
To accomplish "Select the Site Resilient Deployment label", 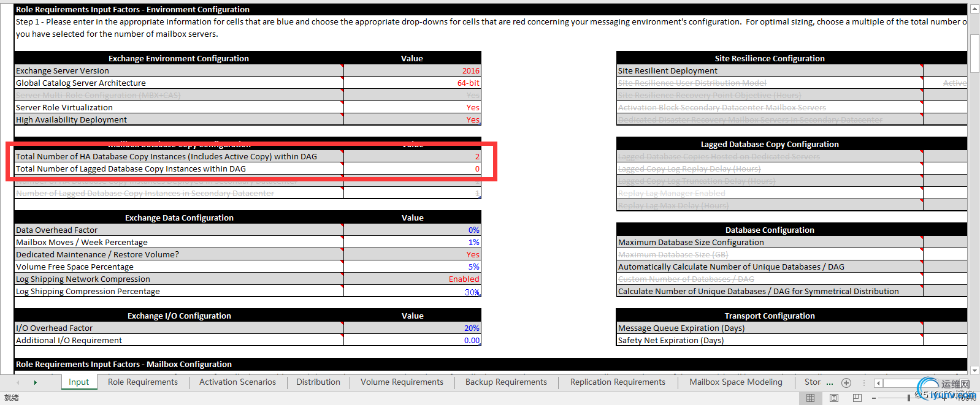I will [770, 70].
